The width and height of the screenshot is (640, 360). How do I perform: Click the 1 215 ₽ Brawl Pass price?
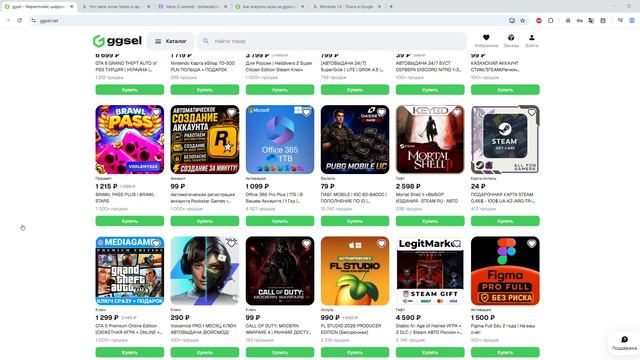pos(107,186)
